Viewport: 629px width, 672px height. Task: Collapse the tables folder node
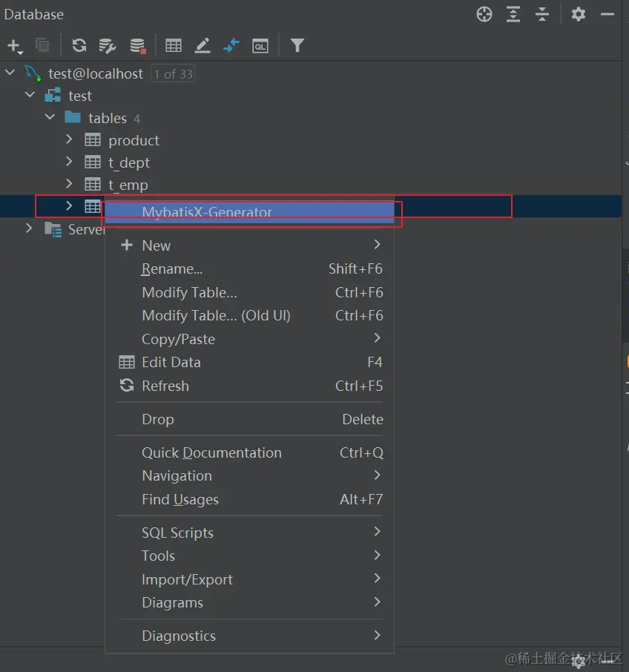(x=50, y=117)
